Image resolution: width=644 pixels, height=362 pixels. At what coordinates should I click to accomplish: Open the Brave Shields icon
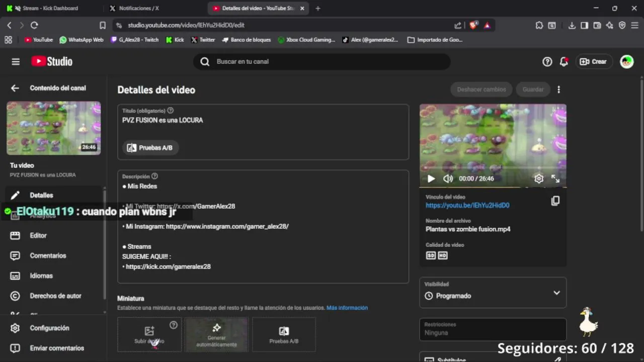[x=473, y=25]
